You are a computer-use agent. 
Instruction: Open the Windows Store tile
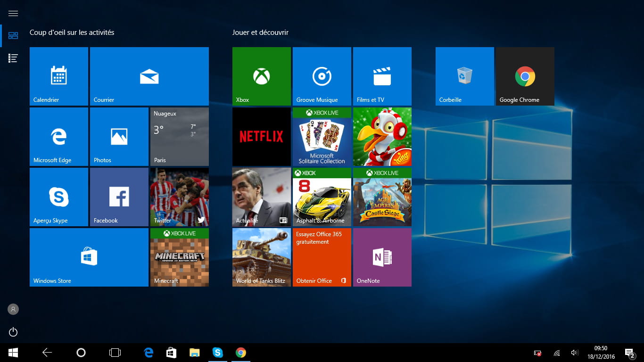pyautogui.click(x=89, y=257)
